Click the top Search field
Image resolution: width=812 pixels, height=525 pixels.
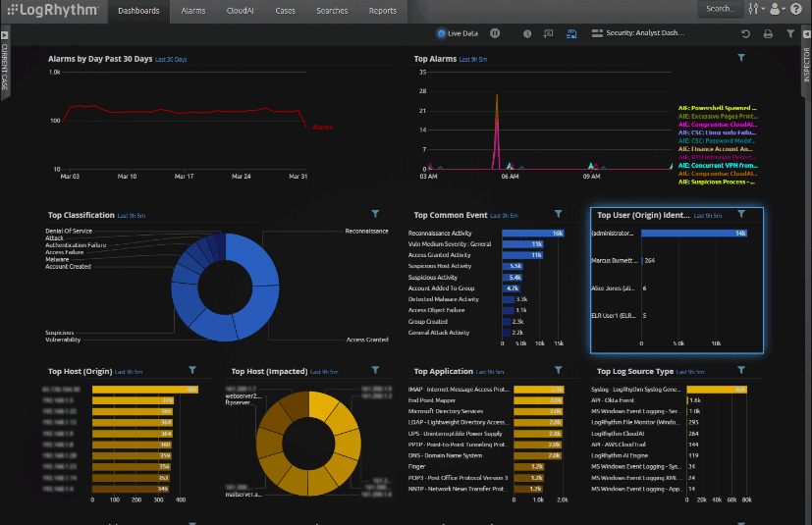tap(721, 9)
